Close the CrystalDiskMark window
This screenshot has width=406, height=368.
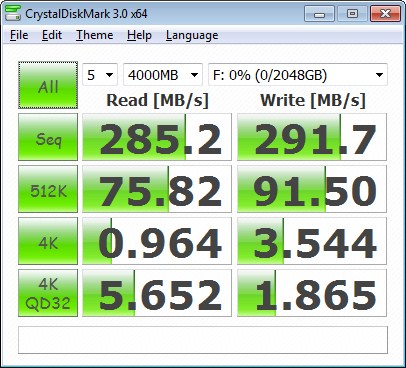pos(385,14)
